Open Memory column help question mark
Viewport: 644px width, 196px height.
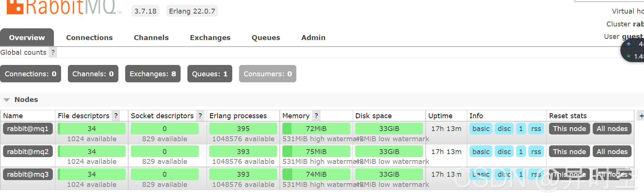[316, 116]
